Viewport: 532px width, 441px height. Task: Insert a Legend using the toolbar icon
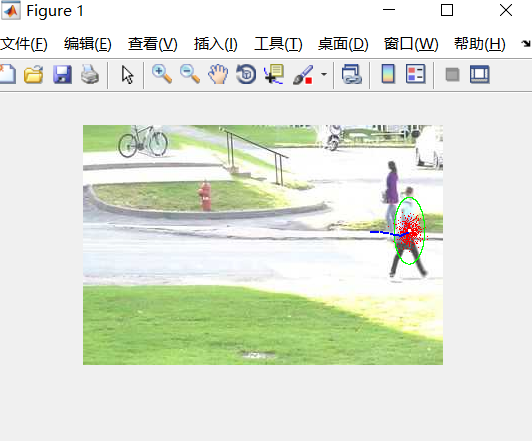click(416, 74)
